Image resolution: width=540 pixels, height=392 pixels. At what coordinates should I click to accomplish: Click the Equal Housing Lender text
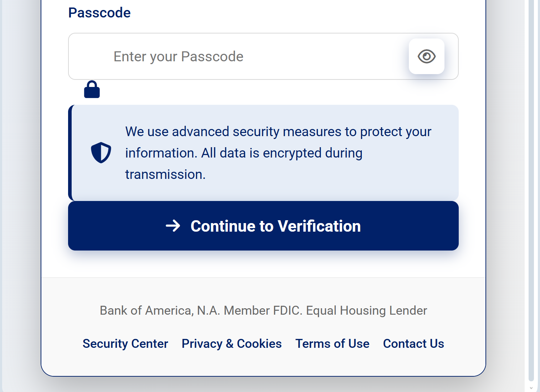366,310
